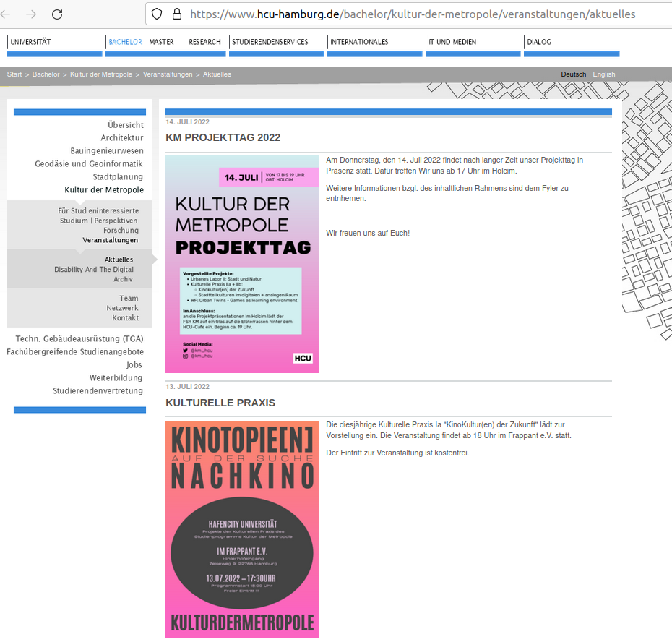Open the IT und Medien menu
Viewport: 672px width, 642px height.
[452, 42]
